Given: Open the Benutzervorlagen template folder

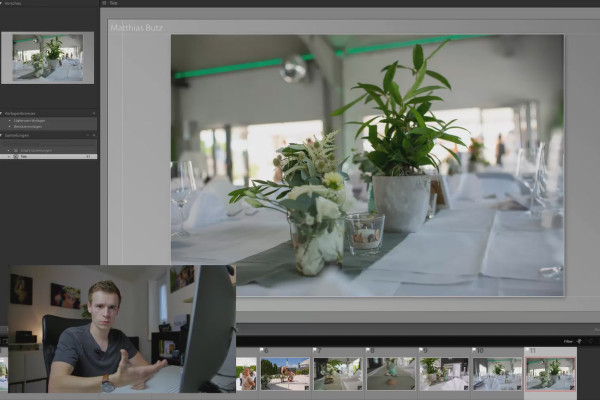Looking at the screenshot, I should coord(28,126).
